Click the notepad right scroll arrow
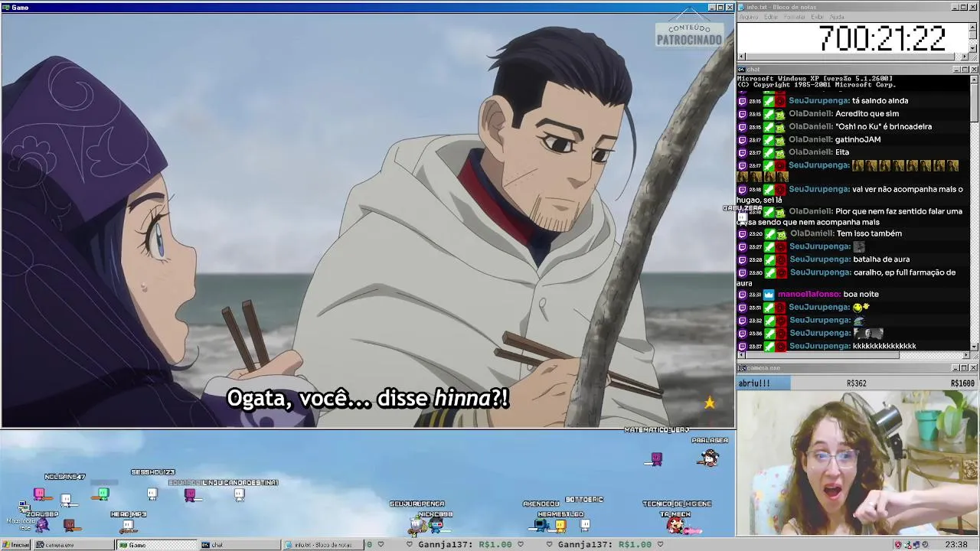The height and width of the screenshot is (551, 980). 965,57
